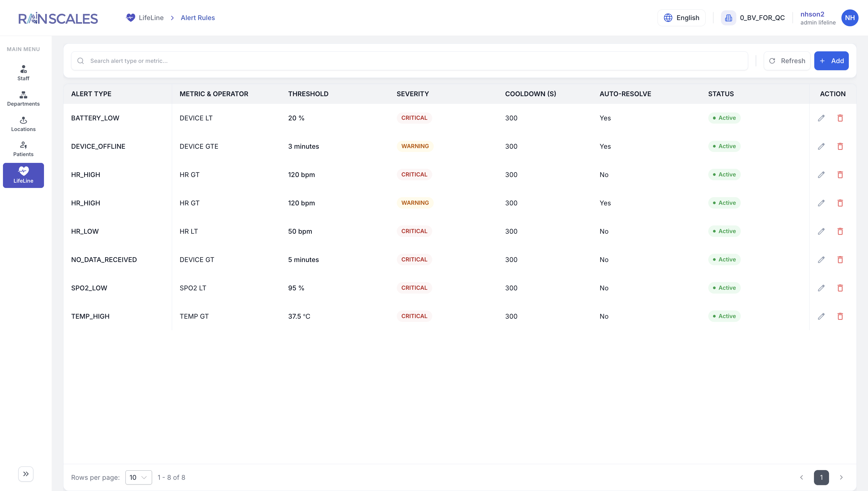Image resolution: width=868 pixels, height=491 pixels.
Task: Go to next page arrow
Action: coord(841,477)
